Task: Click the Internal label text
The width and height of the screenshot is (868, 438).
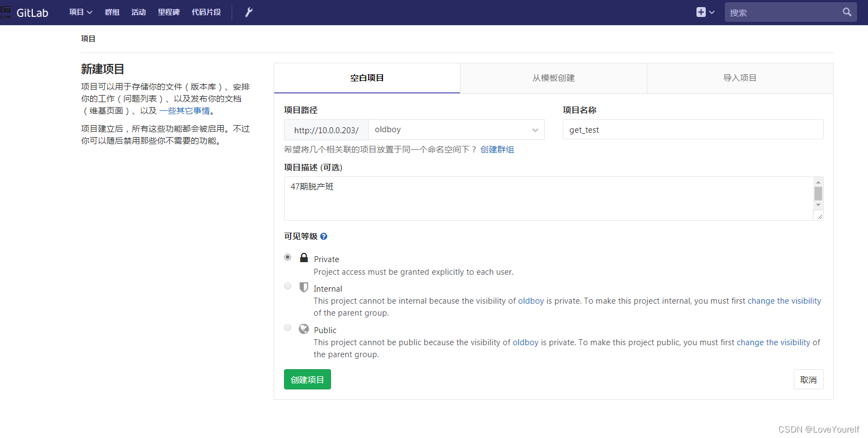Action: (328, 289)
